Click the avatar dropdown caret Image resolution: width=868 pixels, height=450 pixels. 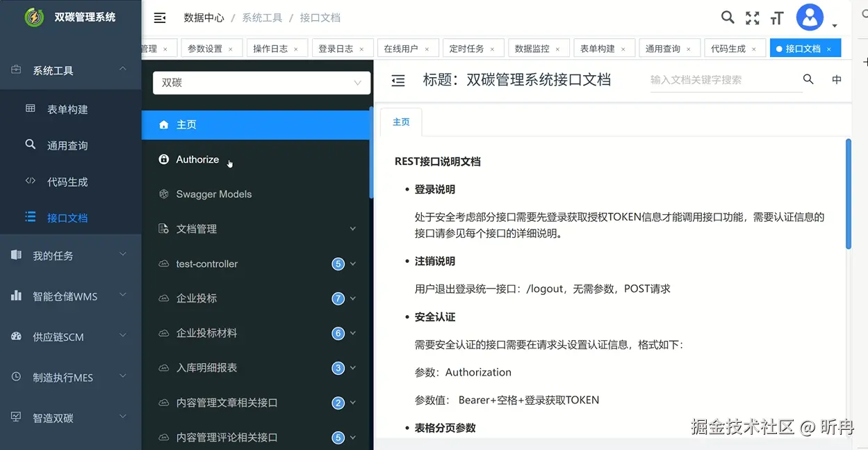click(835, 26)
